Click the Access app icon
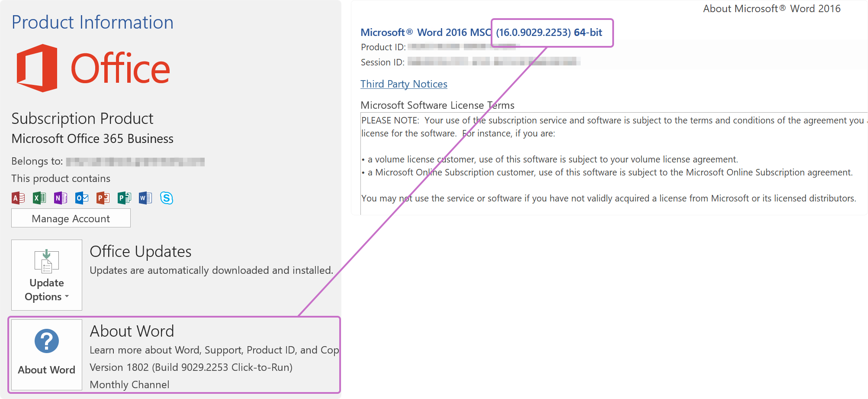The width and height of the screenshot is (868, 399). [x=18, y=198]
